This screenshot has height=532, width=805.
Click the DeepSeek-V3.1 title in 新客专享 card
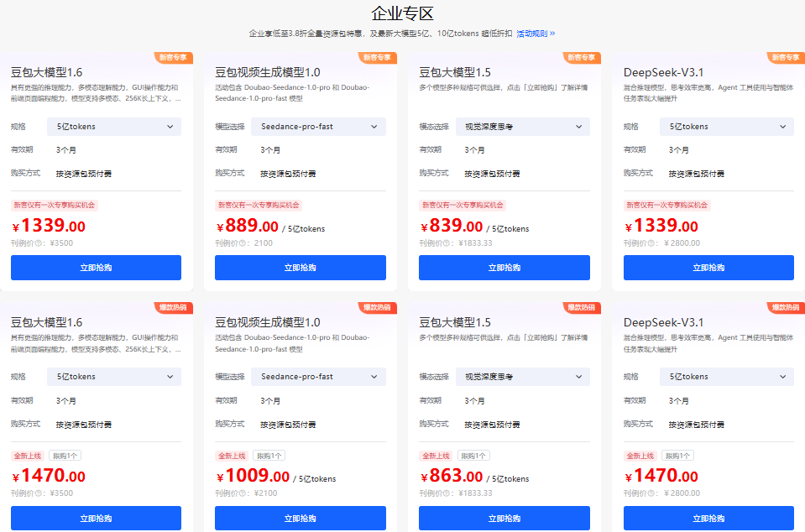pos(663,72)
